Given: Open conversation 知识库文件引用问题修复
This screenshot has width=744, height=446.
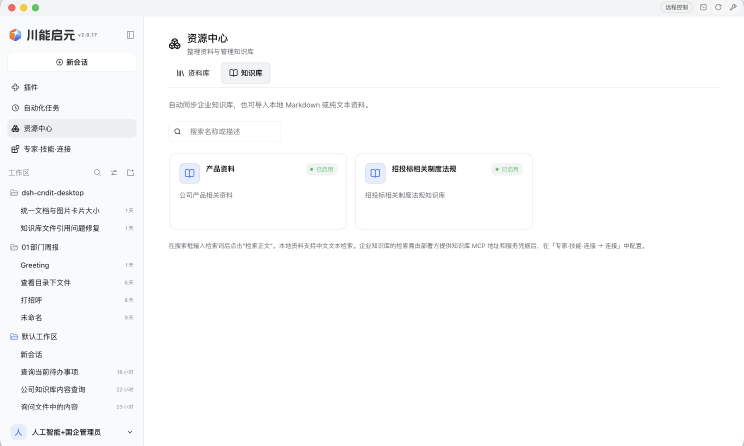Looking at the screenshot, I should [x=72, y=228].
